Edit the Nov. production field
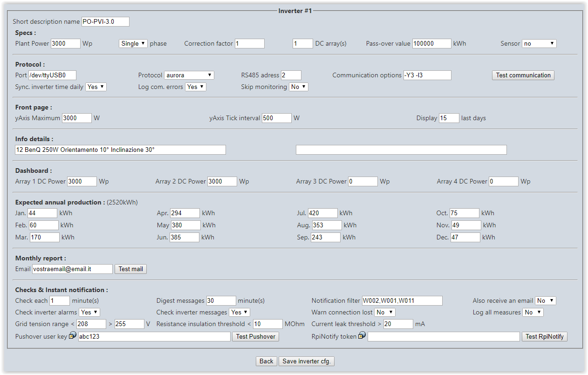 click(x=466, y=225)
